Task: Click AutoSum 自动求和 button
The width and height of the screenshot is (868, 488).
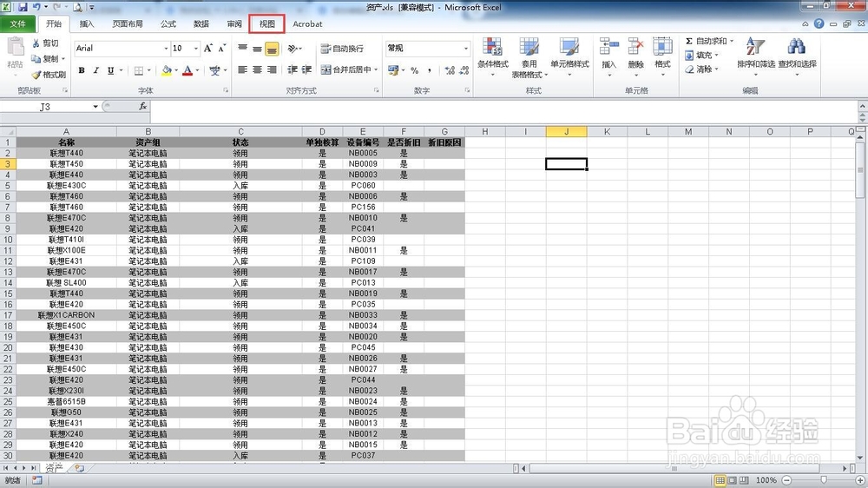Action: pos(706,41)
